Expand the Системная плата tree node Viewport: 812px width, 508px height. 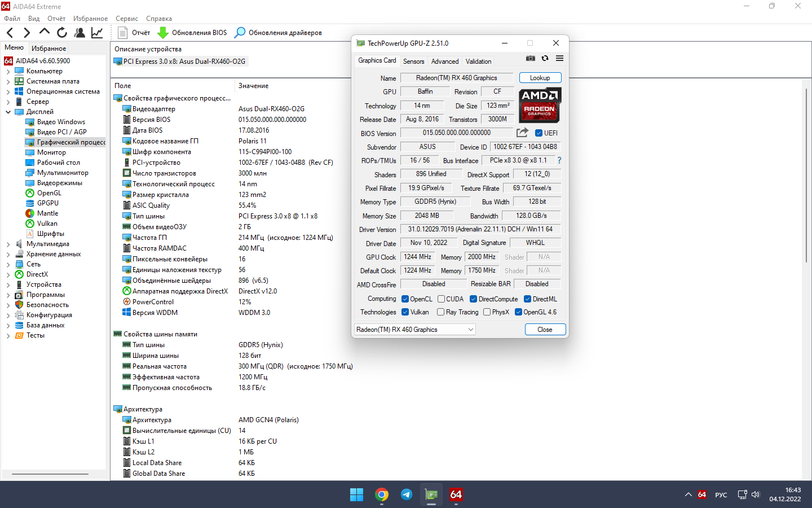pos(8,81)
